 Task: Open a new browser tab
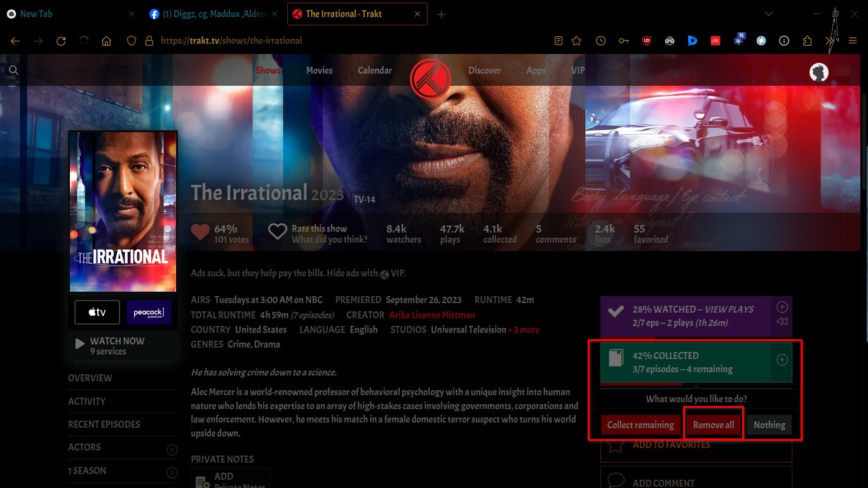[441, 14]
